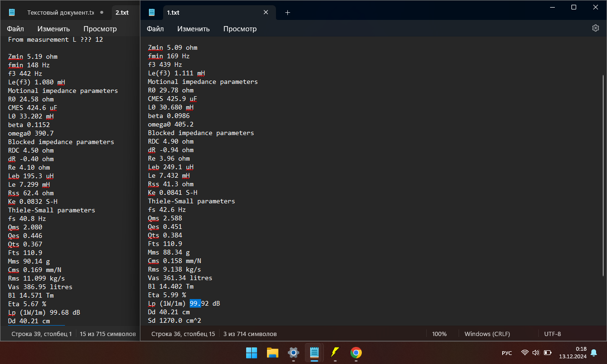Click 100% zoom level in status bar

439,334
